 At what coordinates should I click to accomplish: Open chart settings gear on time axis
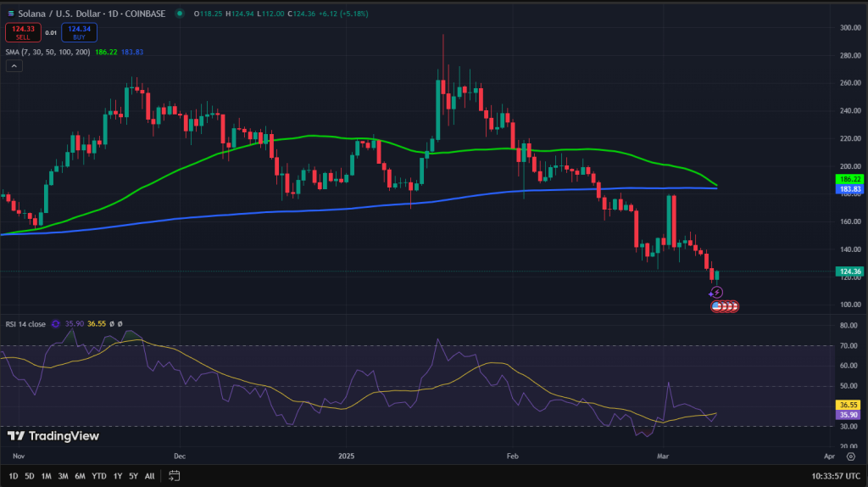point(851,456)
